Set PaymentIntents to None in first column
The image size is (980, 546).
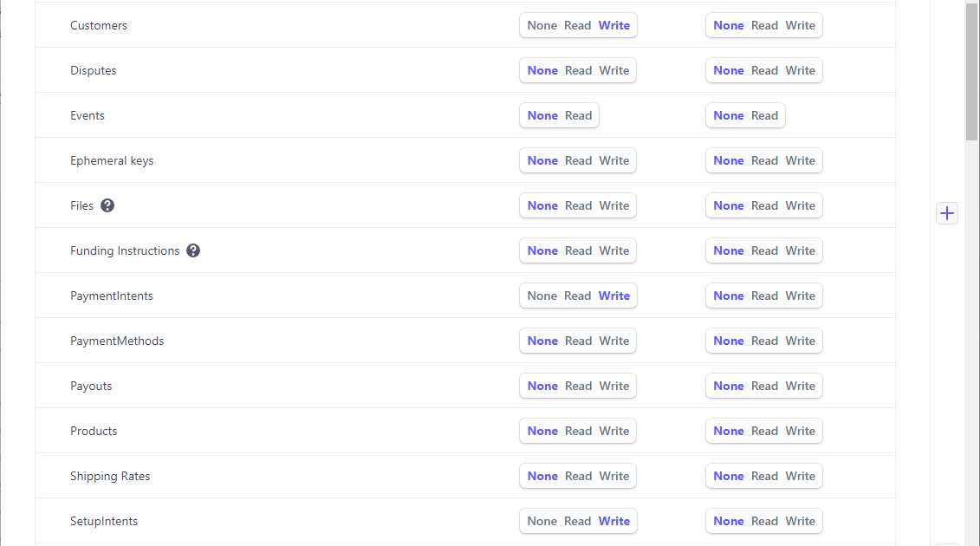pos(542,296)
